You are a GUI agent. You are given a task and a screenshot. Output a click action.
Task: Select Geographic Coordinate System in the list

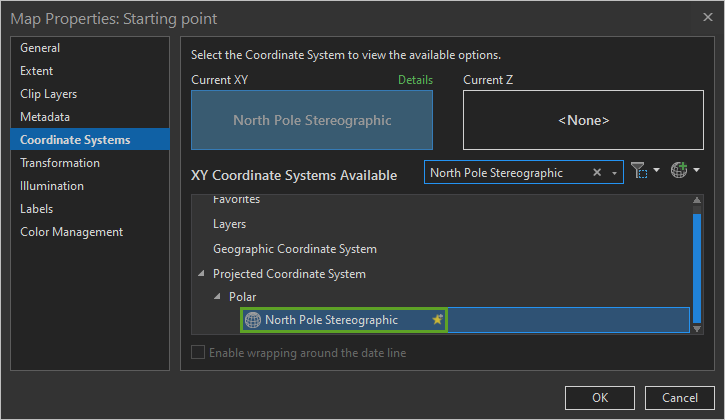[294, 249]
